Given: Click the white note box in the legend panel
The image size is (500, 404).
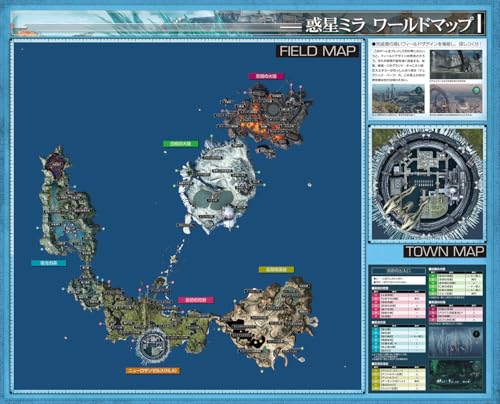Looking at the screenshot, I should click(399, 280).
